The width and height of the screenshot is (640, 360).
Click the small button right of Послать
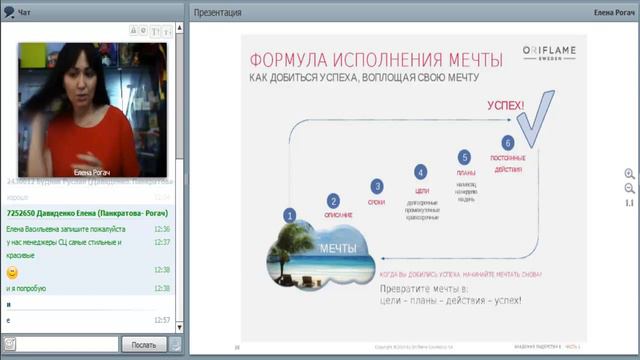pyautogui.click(x=176, y=344)
